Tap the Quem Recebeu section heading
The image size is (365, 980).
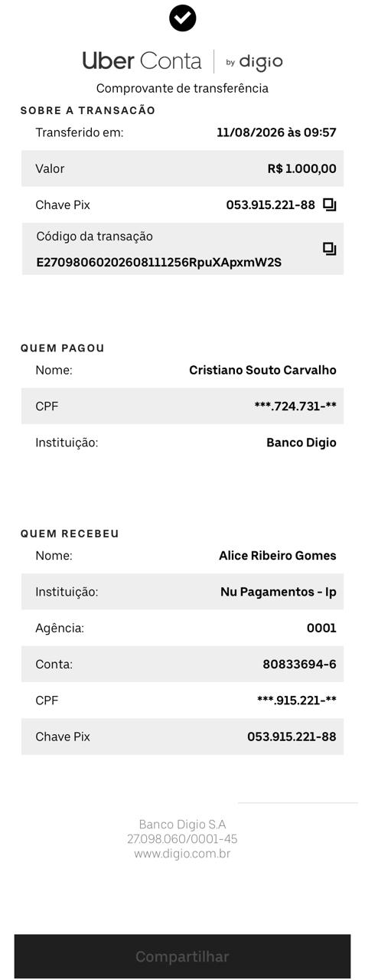(70, 534)
